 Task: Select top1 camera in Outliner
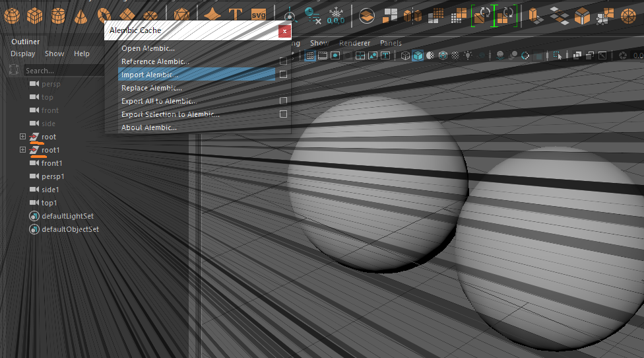pyautogui.click(x=49, y=203)
